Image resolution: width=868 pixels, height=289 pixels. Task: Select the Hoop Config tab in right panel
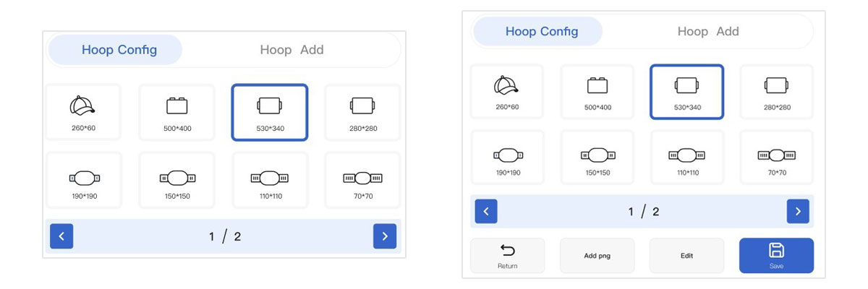pyautogui.click(x=541, y=31)
